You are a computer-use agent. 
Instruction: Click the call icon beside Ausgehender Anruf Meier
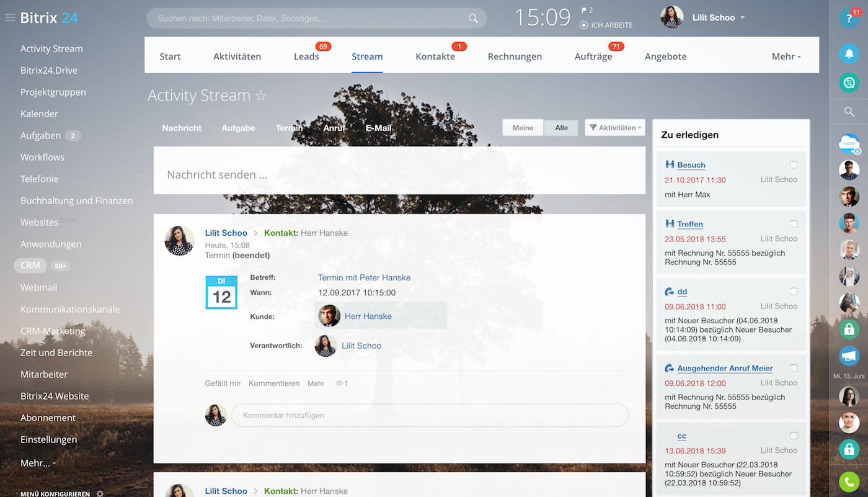(670, 368)
